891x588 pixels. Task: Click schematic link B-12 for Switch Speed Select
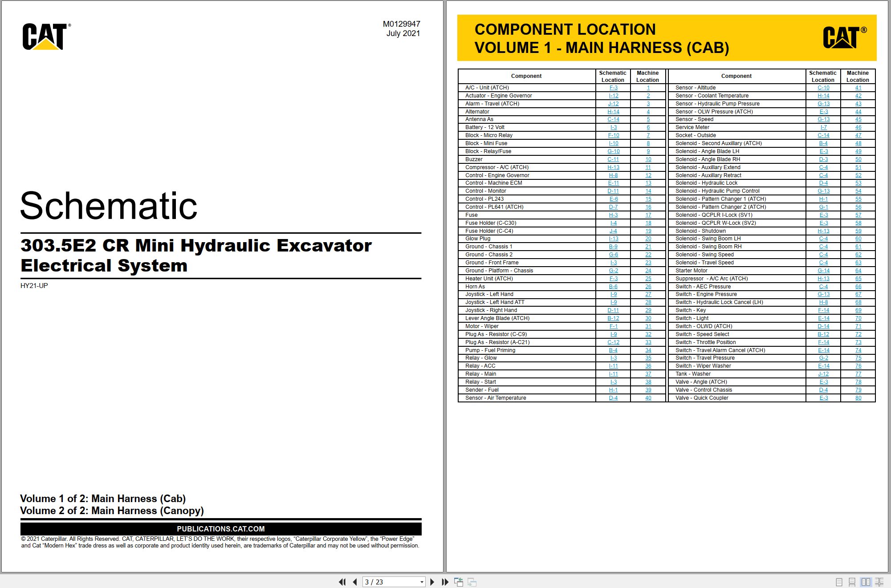pos(823,334)
